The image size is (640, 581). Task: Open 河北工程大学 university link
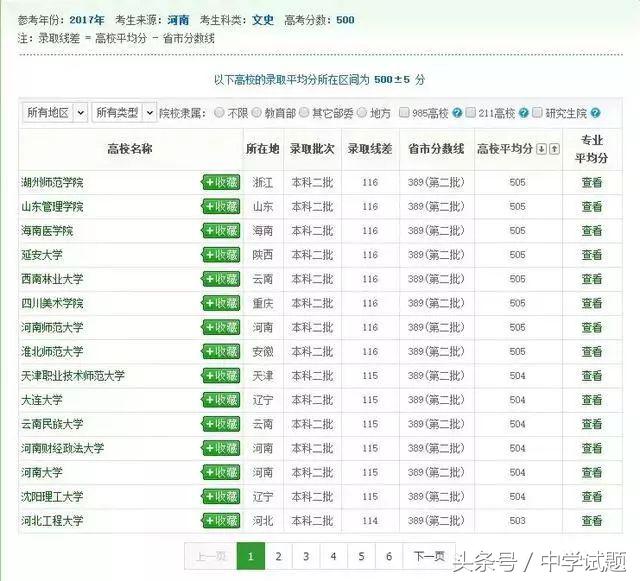click(x=52, y=521)
